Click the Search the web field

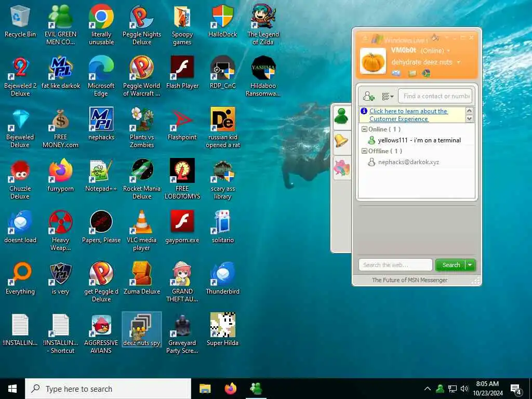pos(395,265)
